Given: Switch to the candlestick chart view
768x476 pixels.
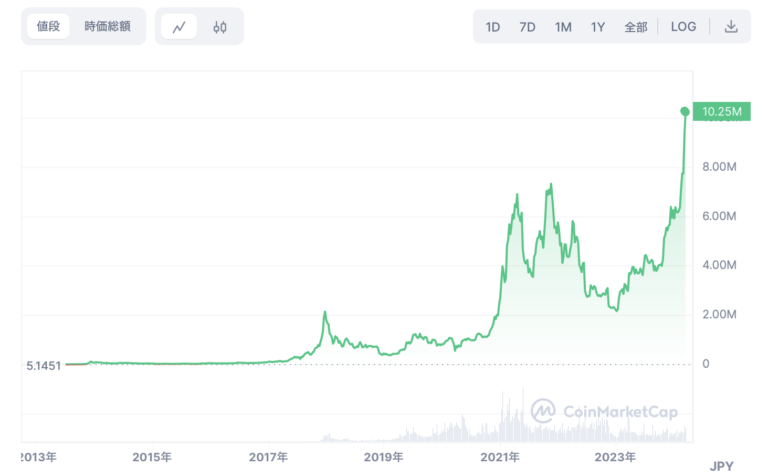Looking at the screenshot, I should (220, 27).
